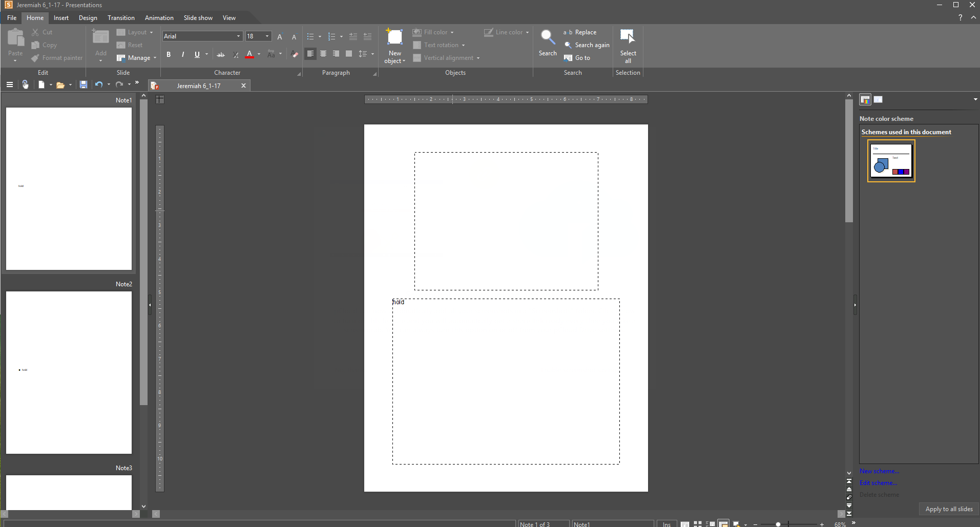Viewport: 980px width, 527px height.
Task: Toggle italic formatting
Action: coord(183,54)
